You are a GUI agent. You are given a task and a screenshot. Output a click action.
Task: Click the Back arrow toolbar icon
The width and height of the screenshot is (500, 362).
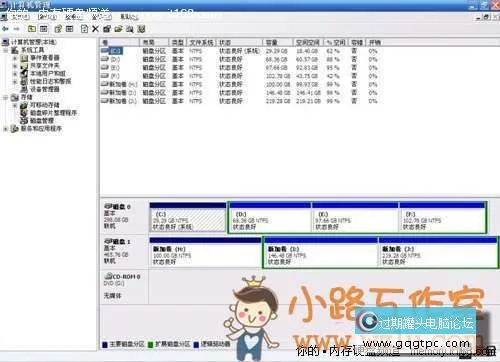6,29
